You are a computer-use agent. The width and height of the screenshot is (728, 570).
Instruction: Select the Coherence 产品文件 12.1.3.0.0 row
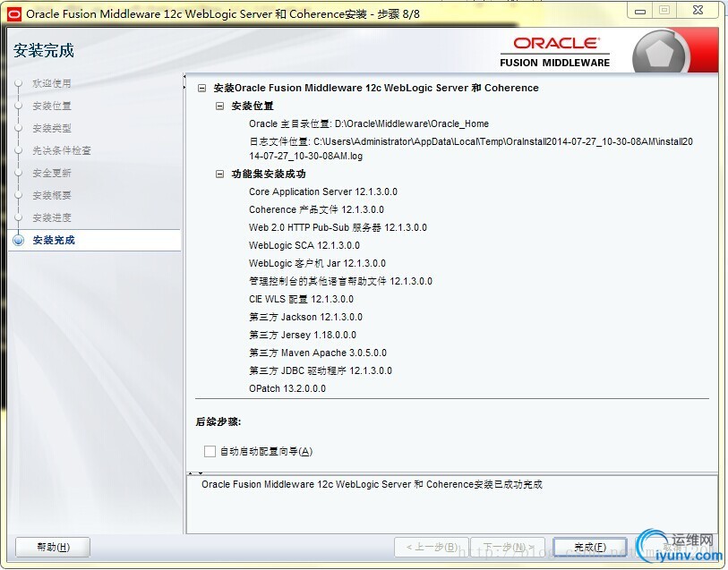click(x=316, y=209)
